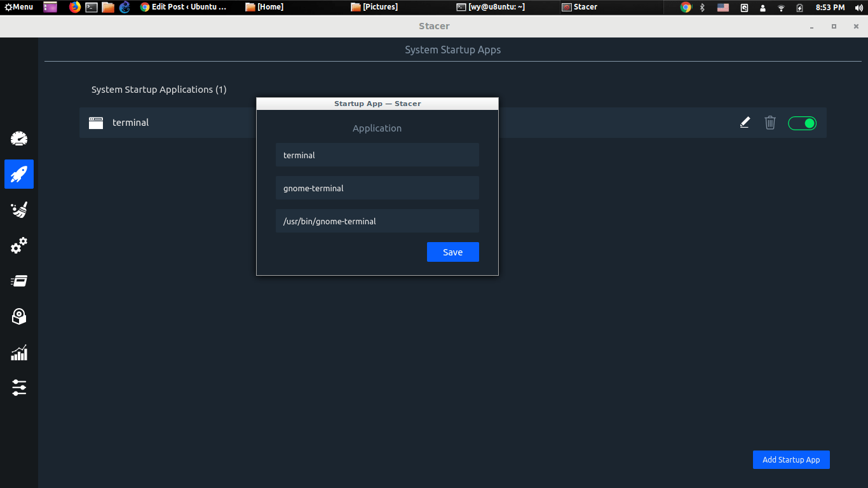The width and height of the screenshot is (868, 488).
Task: Go to Services gears icon in sidebar
Action: 19,245
